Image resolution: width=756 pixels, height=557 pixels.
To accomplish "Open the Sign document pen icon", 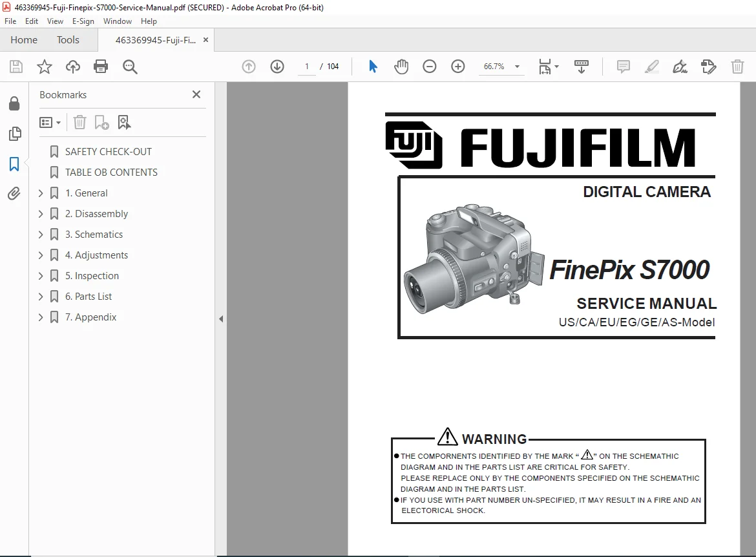I will [680, 67].
